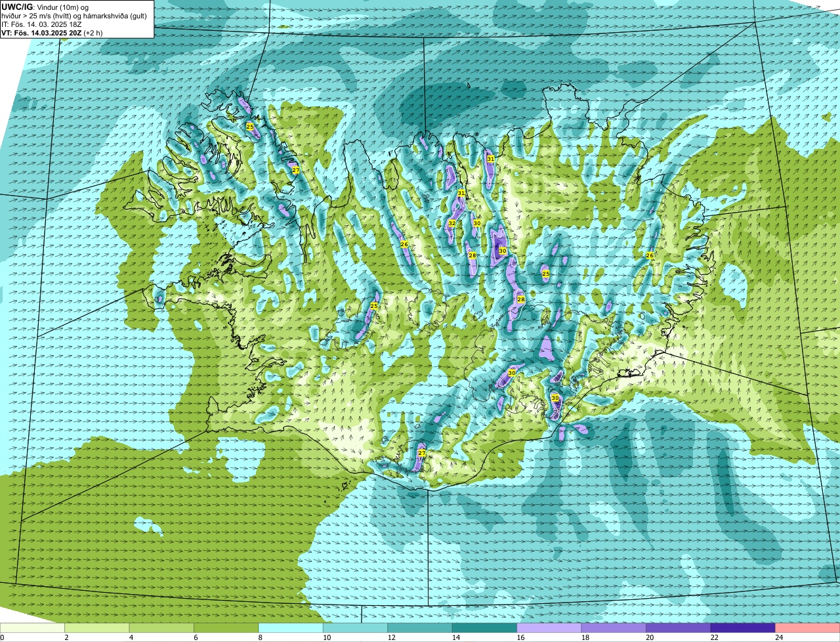Click the title line "UWC/IG: Vindur (10m) og"
The image size is (840, 642).
[45, 7]
